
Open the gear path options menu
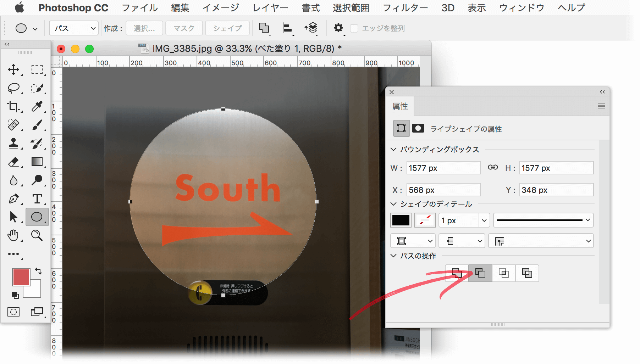coord(339,28)
